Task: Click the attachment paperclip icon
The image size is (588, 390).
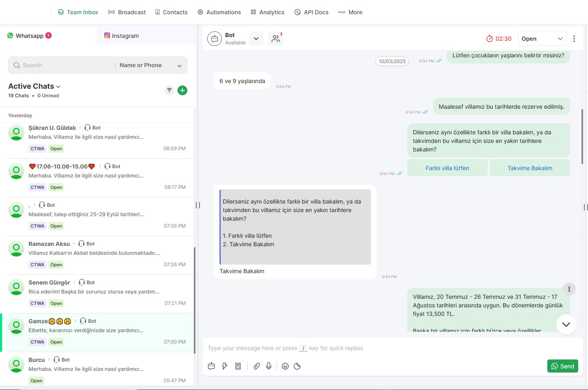Action: 257,366
